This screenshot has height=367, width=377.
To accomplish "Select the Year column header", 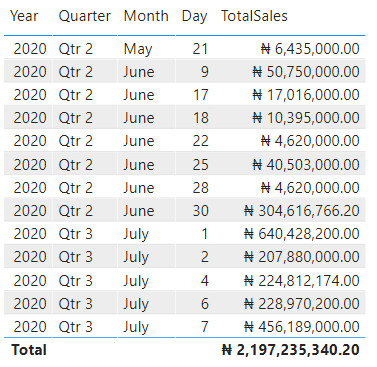I will [24, 16].
